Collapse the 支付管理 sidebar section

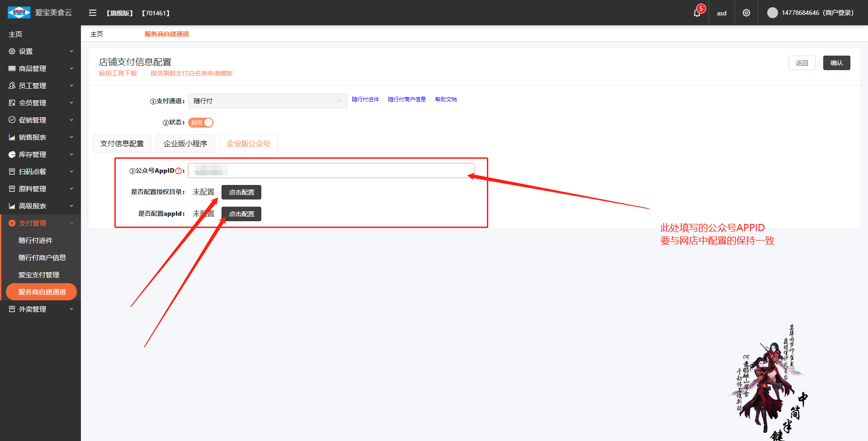[33, 223]
